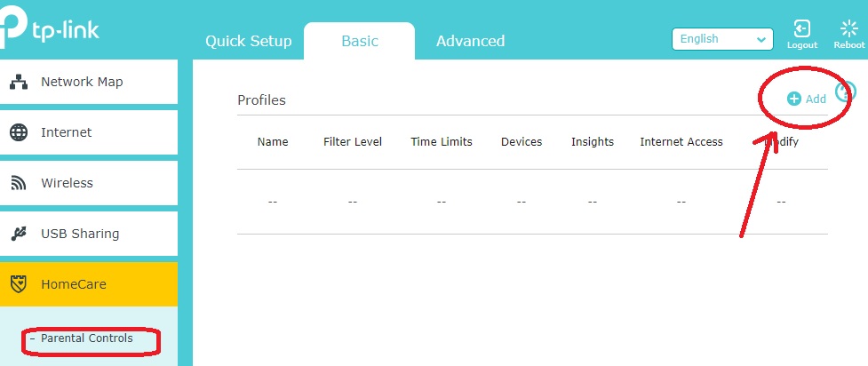Click the Filter Level column header
Screen dimensions: 868x366
point(353,142)
